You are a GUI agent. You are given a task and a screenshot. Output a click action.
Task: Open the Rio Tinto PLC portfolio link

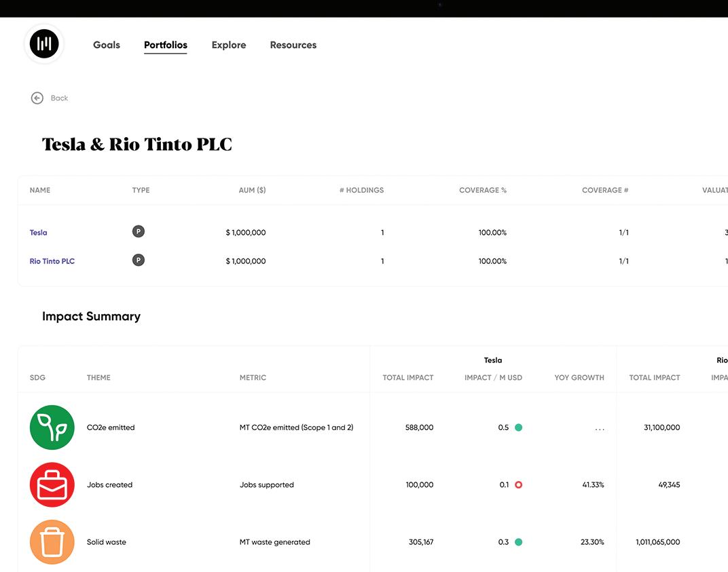pyautogui.click(x=52, y=261)
